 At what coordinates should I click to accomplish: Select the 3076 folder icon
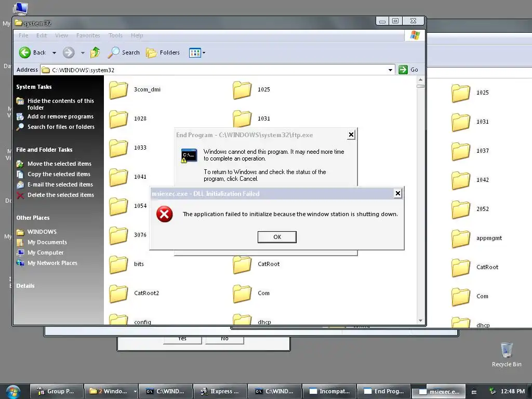tap(118, 235)
